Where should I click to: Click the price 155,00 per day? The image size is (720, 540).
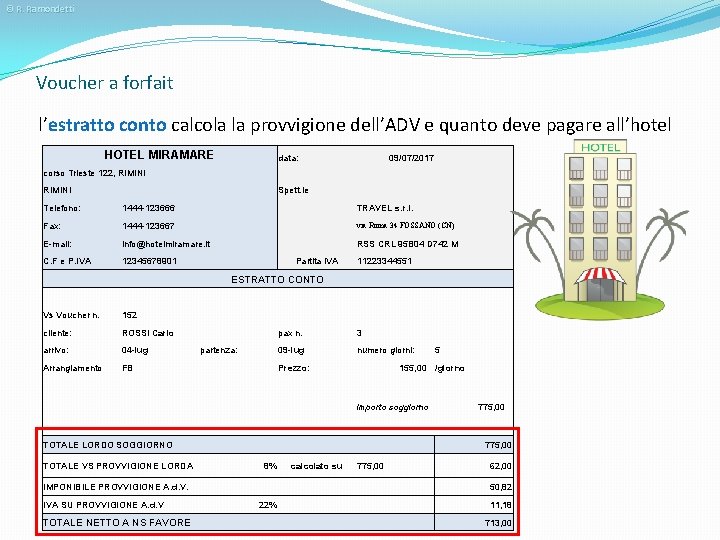pos(413,368)
